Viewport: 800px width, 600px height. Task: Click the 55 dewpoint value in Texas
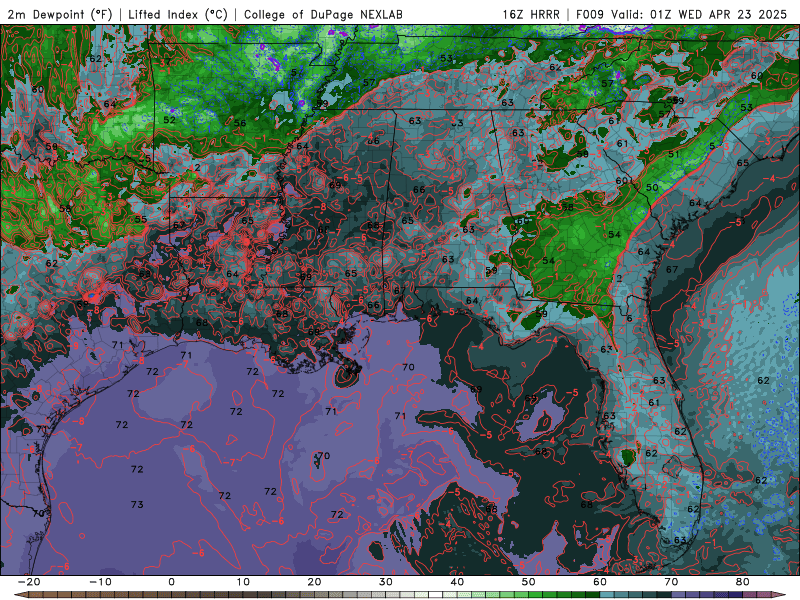coord(141,219)
